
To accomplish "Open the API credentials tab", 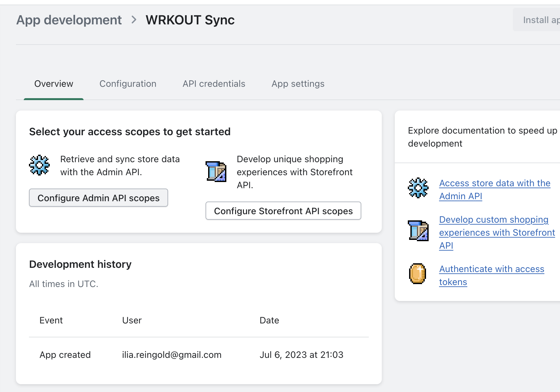I will [x=214, y=84].
